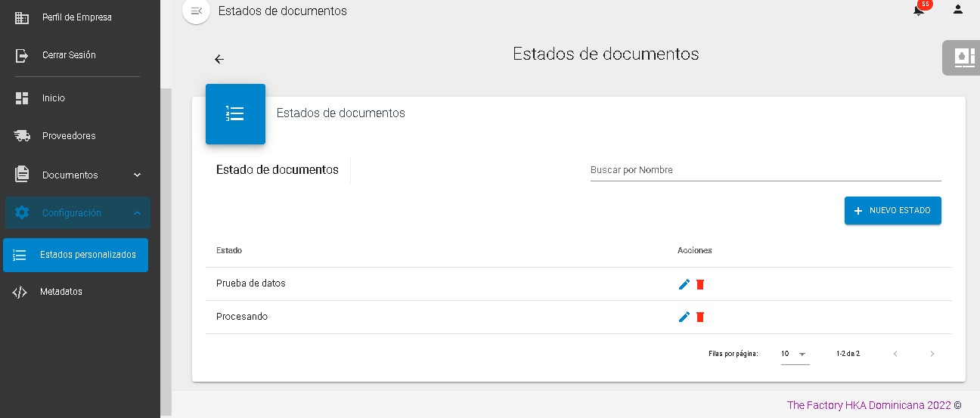
Task: Click the edit pencil for Prueba de datos
Action: pos(684,284)
